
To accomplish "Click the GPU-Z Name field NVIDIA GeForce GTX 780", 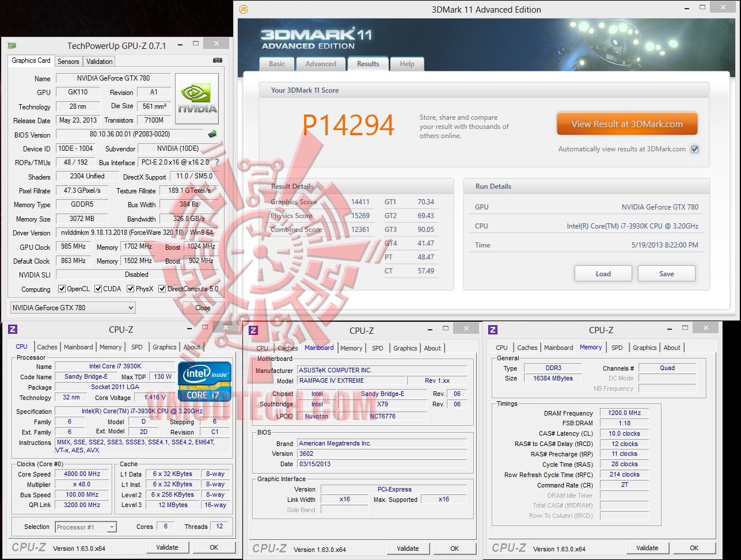I will (113, 78).
